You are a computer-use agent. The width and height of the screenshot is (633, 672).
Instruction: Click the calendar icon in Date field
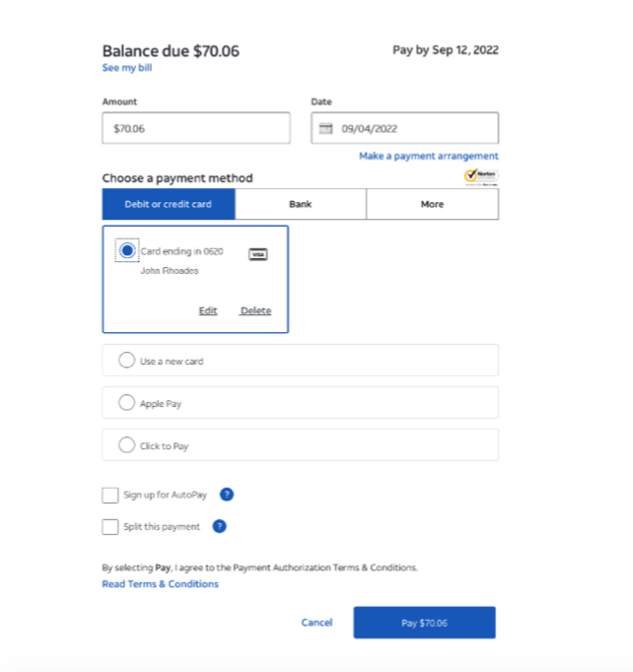(325, 128)
